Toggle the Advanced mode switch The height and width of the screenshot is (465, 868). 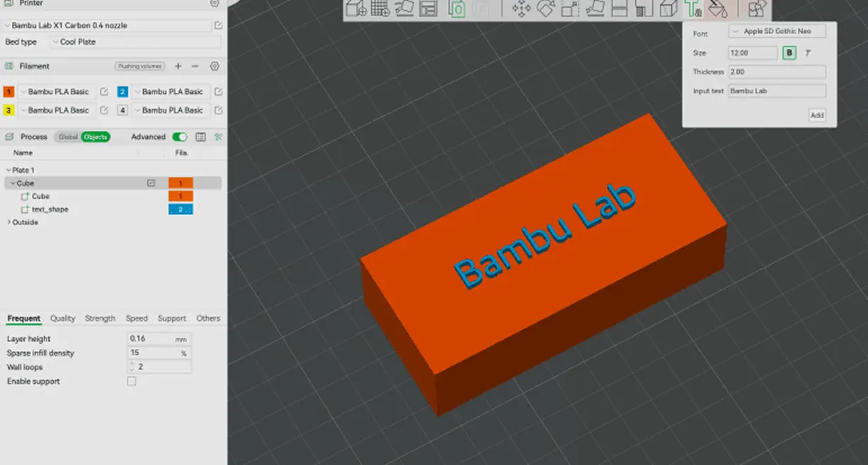pos(180,137)
